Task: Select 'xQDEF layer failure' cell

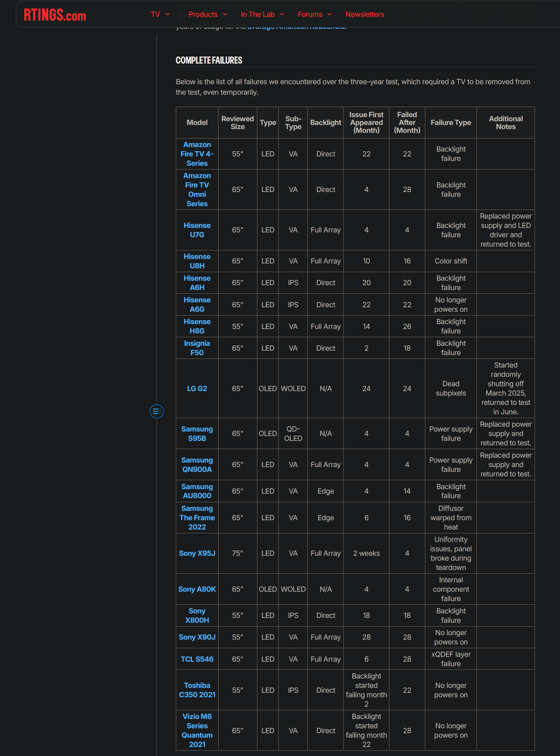Action: (451, 659)
